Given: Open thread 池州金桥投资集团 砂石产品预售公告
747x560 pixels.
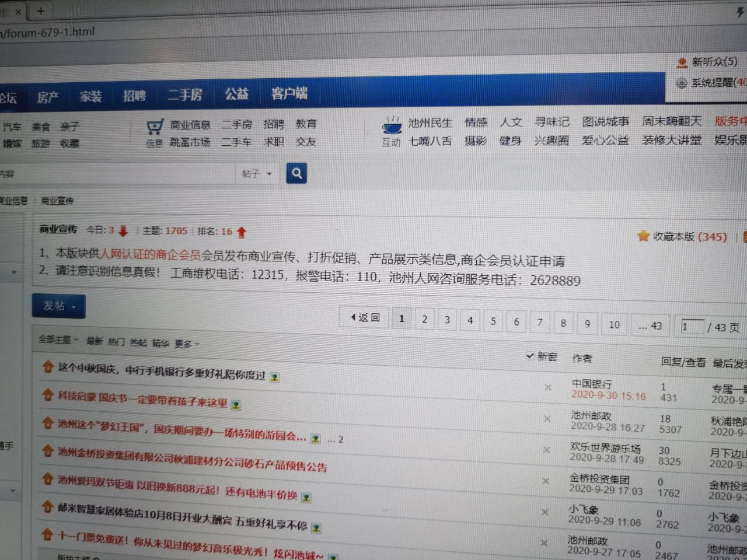Looking at the screenshot, I should coord(192,457).
